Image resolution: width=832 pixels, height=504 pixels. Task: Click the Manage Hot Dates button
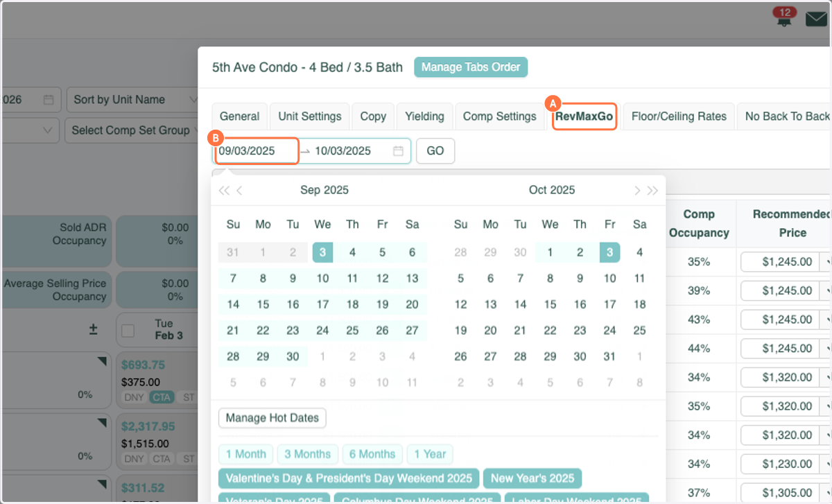click(272, 418)
